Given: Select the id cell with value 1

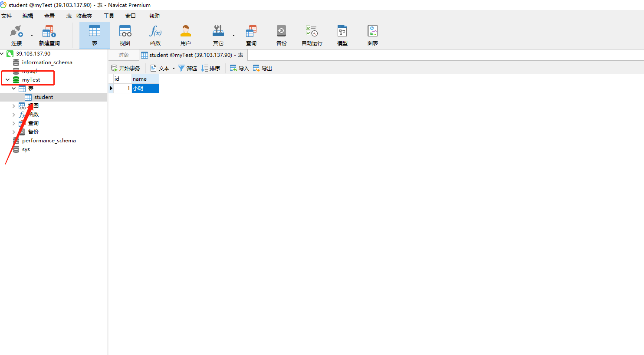Looking at the screenshot, I should click(122, 88).
